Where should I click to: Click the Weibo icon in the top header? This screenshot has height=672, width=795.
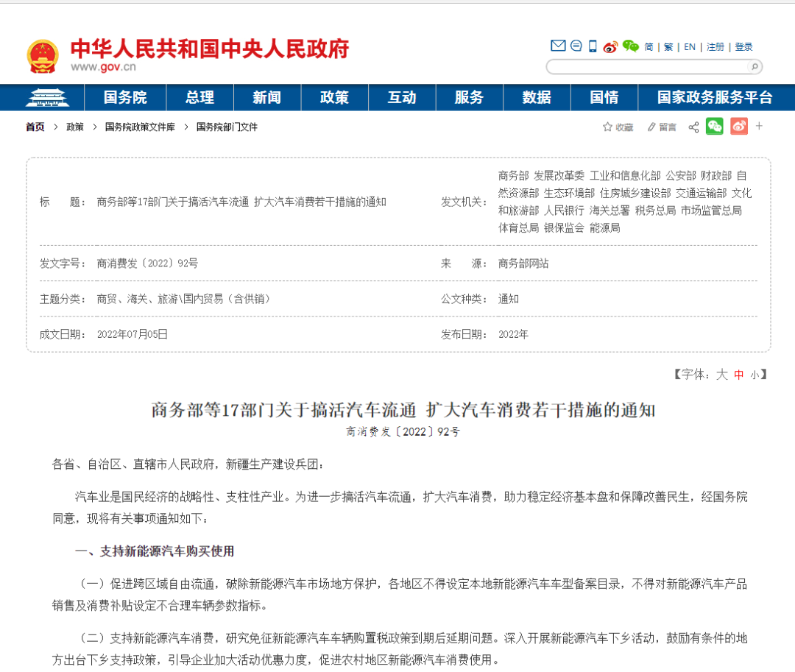pyautogui.click(x=610, y=46)
